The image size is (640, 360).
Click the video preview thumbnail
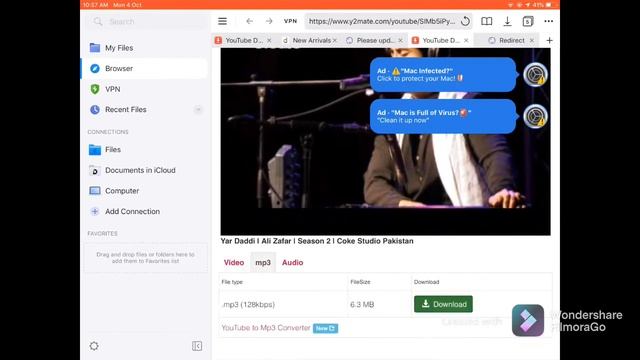385,141
